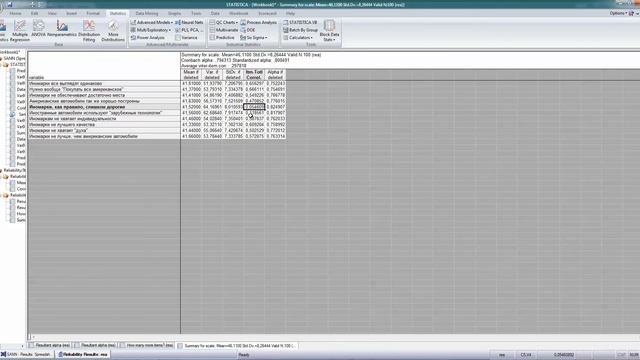Open Neural Nets module
640x360 pixels.
point(189,22)
